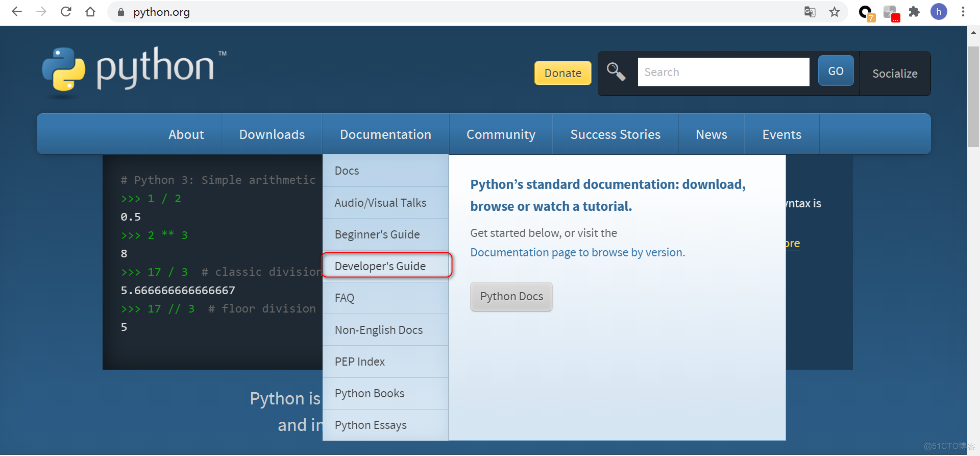
Task: Open the Community nav menu
Action: [x=501, y=134]
